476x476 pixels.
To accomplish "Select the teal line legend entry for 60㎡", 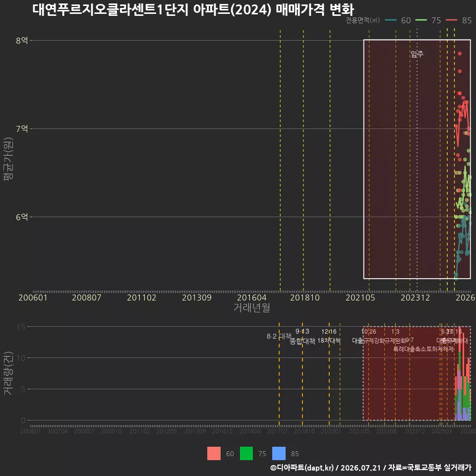I will [398, 20].
